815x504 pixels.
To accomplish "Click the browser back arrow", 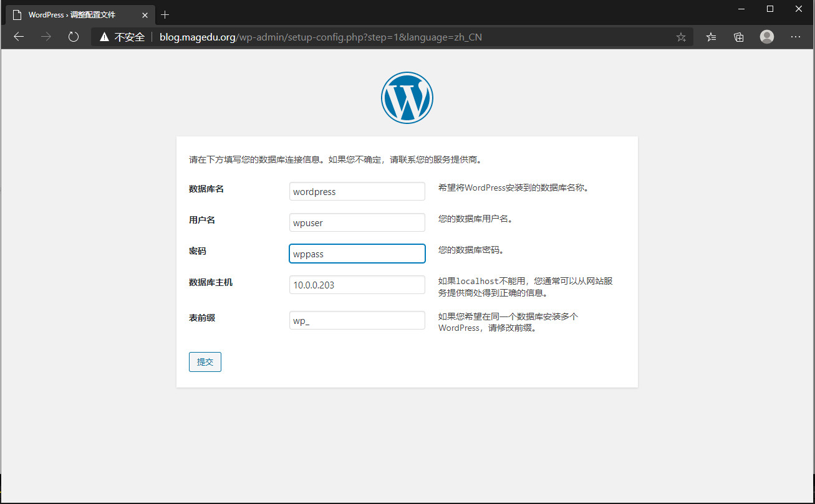I will tap(19, 37).
